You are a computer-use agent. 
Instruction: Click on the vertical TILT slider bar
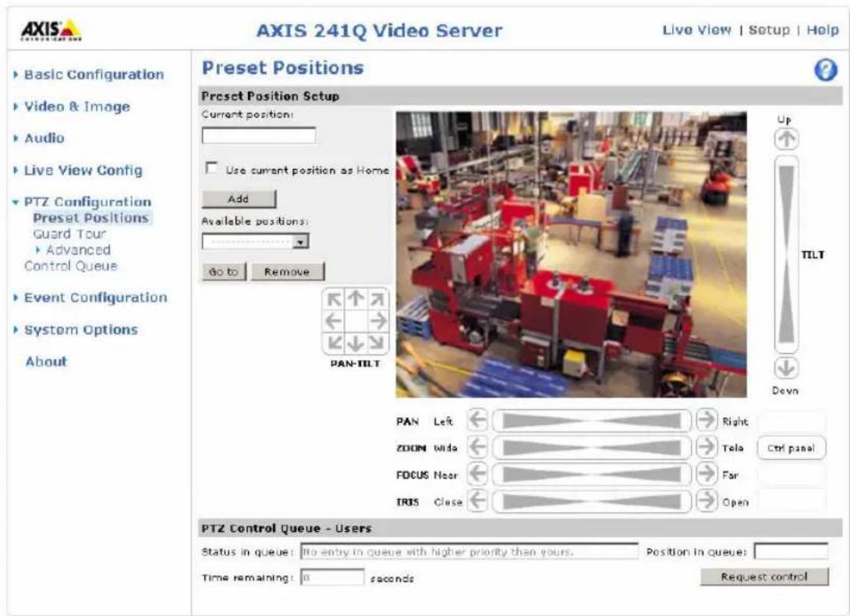pos(786,254)
